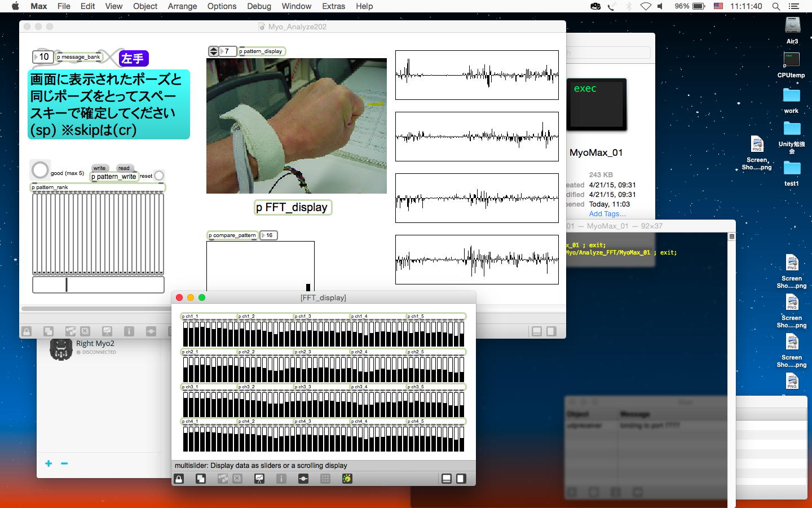Show the right sidebar icon in FFT_display window
Image resolution: width=812 pixels, height=508 pixels.
461,479
